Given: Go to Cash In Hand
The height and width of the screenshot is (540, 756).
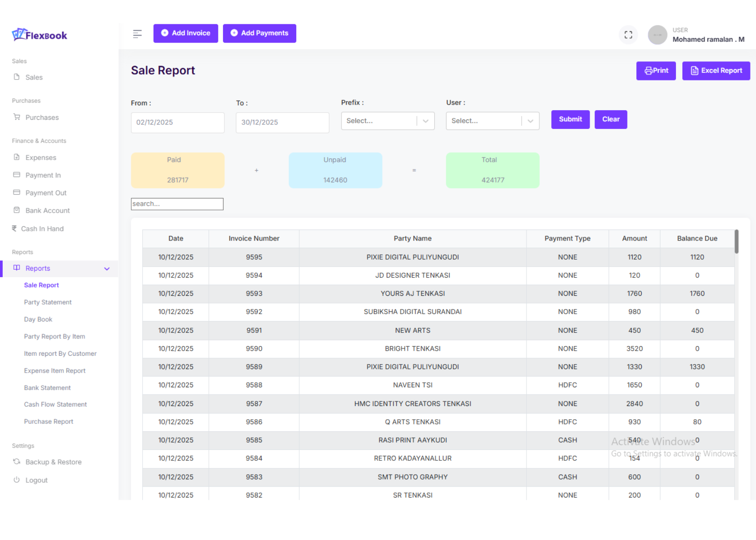Looking at the screenshot, I should [x=42, y=229].
